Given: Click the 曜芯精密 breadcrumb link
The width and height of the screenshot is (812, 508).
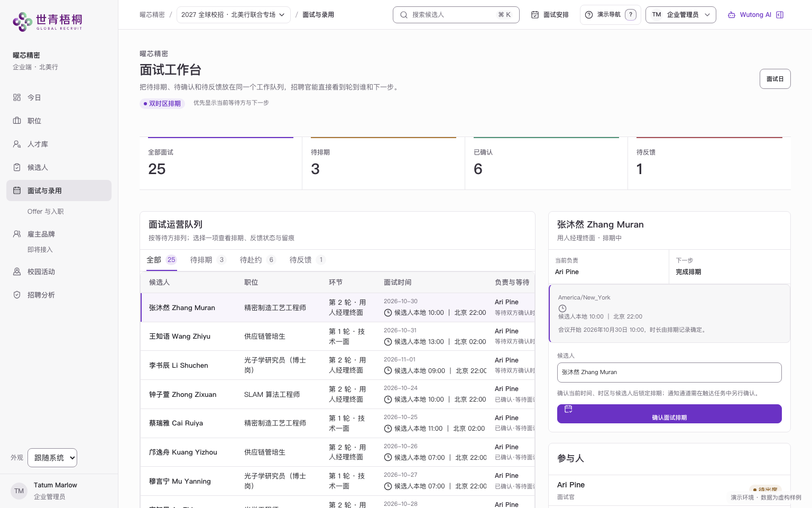Looking at the screenshot, I should click(x=152, y=15).
